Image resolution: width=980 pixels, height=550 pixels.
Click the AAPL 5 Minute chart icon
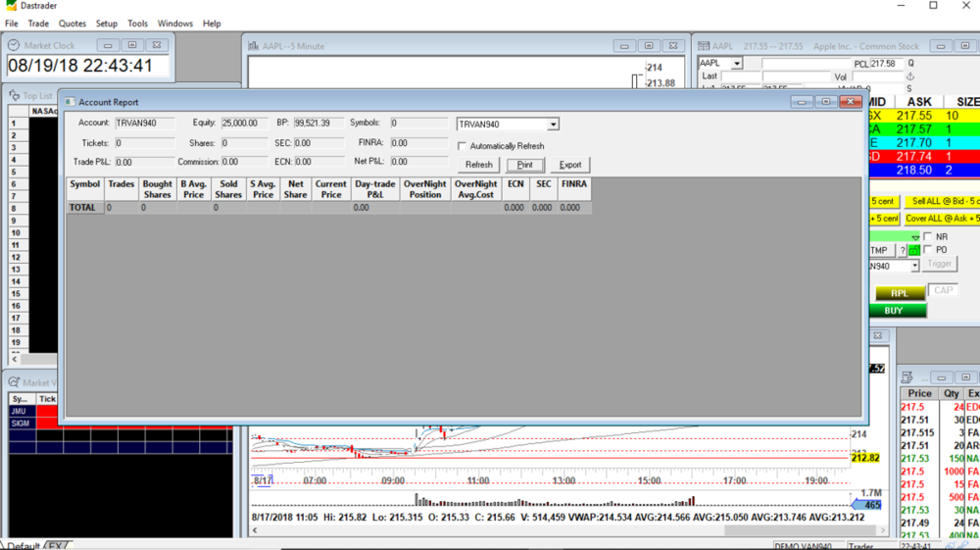point(254,46)
